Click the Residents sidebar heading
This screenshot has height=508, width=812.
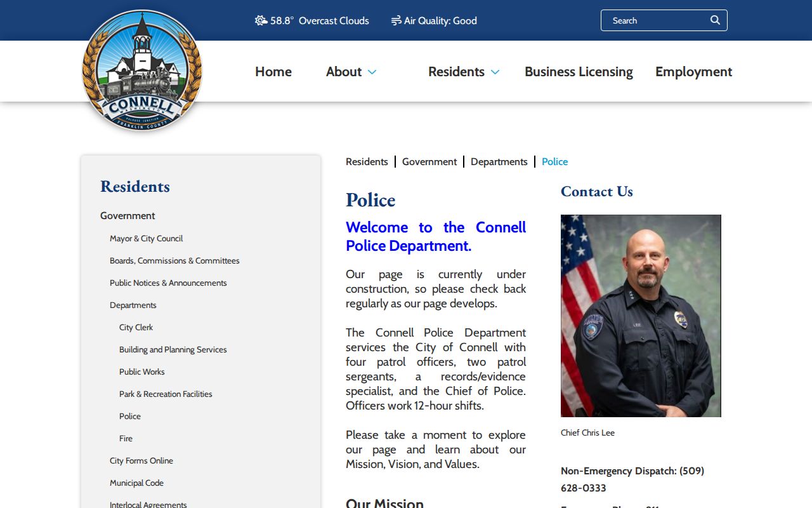135,186
